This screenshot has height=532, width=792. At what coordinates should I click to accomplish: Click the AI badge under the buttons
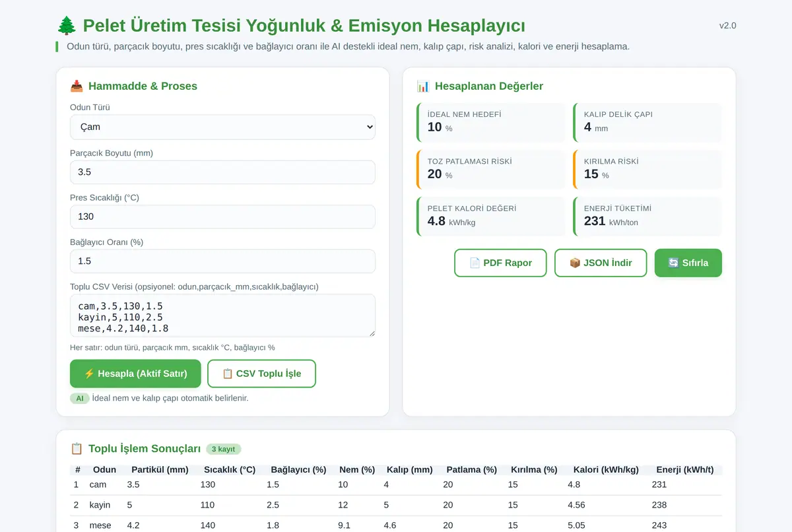(x=79, y=398)
